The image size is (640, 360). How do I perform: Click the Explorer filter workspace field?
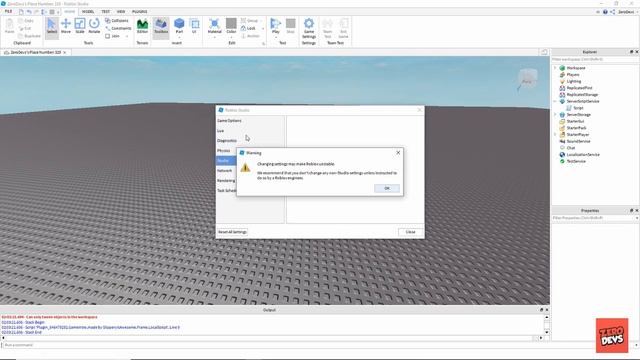(x=595, y=60)
